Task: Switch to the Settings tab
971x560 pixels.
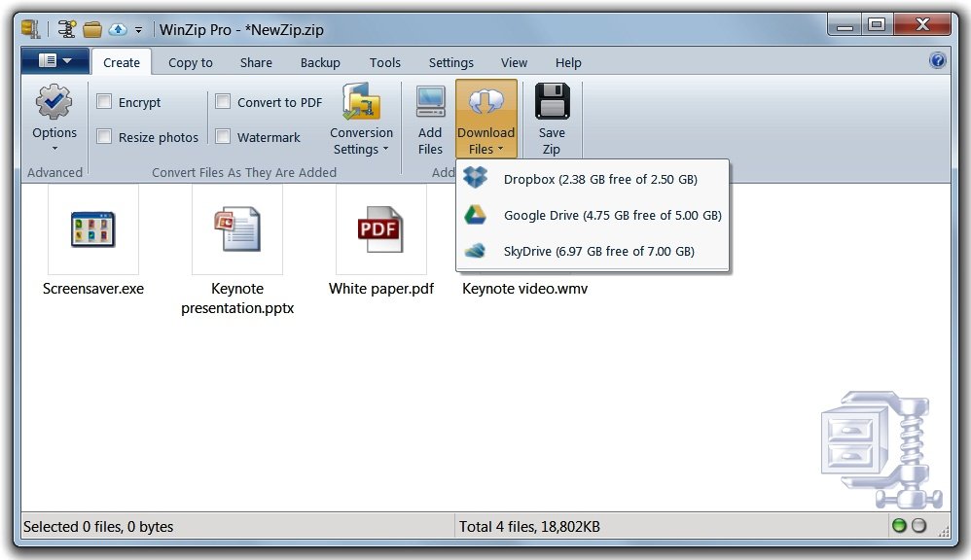Action: pyautogui.click(x=450, y=62)
